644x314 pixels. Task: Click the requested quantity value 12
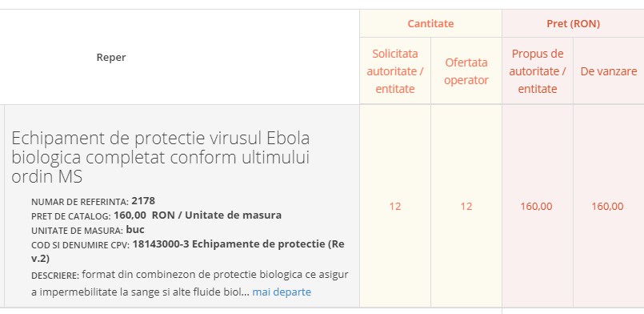click(394, 207)
